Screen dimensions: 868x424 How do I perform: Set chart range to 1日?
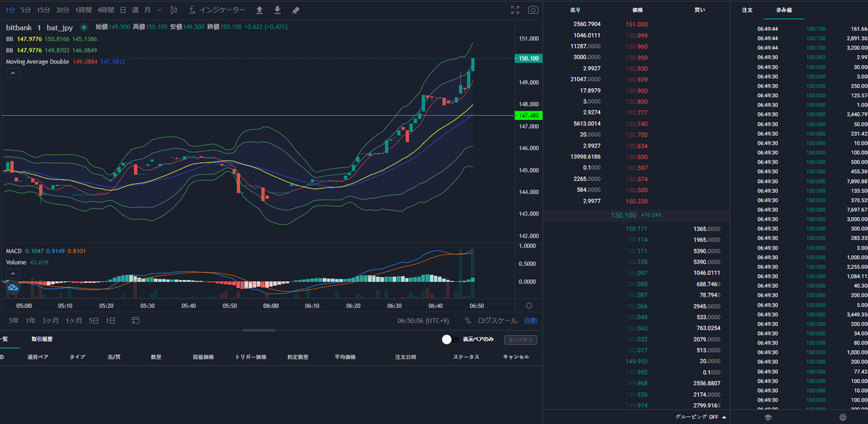[x=111, y=321]
